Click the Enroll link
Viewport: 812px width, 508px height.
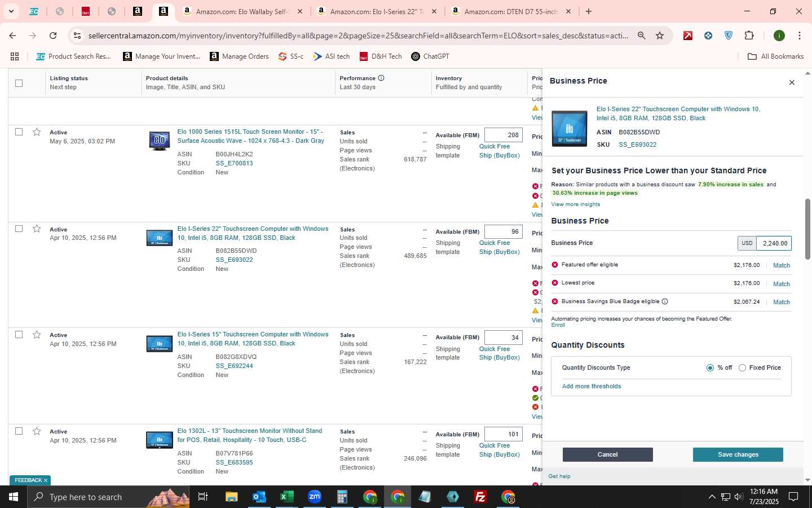coord(558,325)
